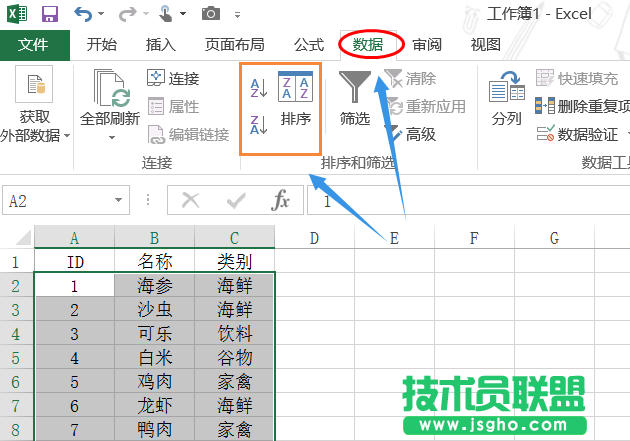Click cell containing 龙虾
The width and height of the screenshot is (630, 441).
pos(154,405)
